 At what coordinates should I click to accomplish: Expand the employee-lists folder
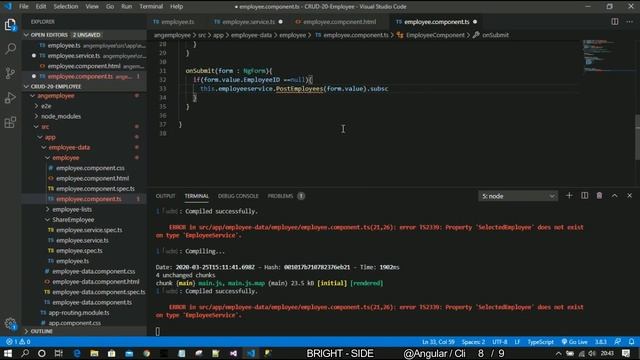click(72, 209)
